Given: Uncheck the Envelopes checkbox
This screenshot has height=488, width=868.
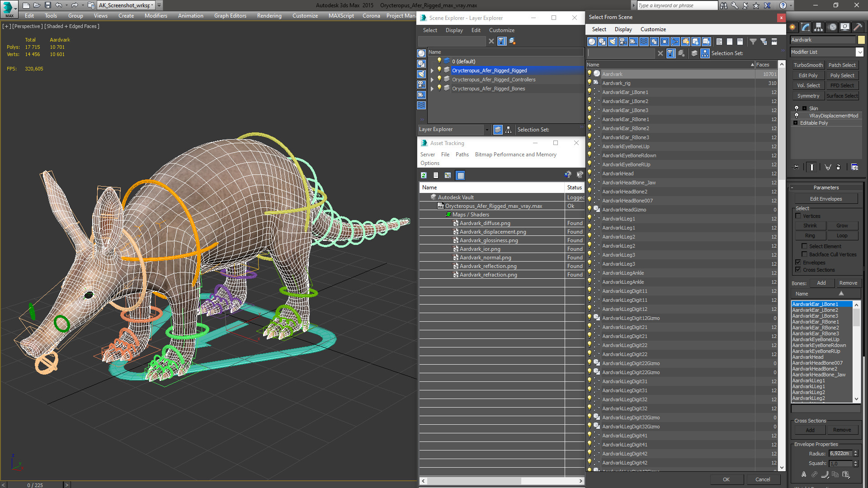Looking at the screenshot, I should (x=798, y=263).
